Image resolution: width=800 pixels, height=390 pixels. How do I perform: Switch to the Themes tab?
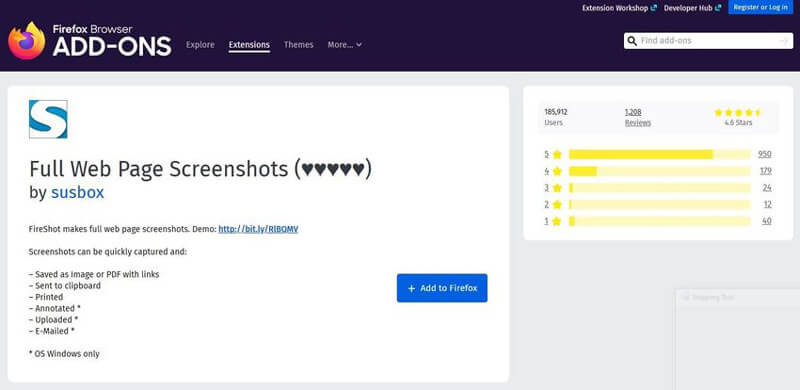point(298,45)
